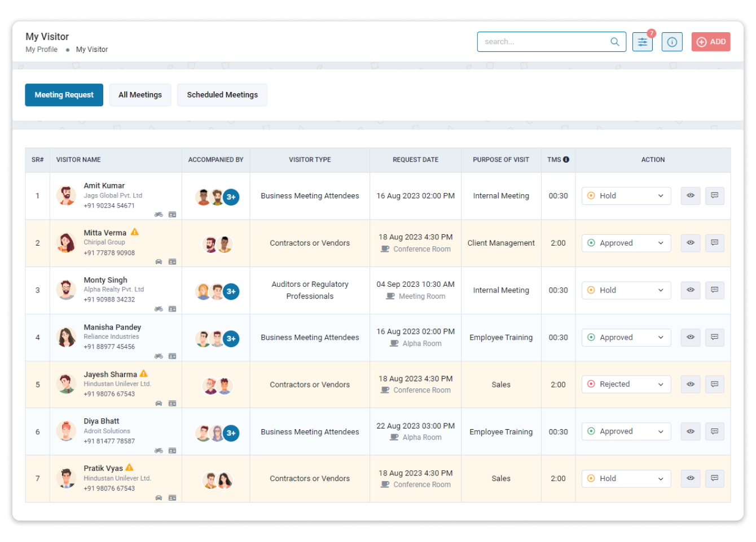The image size is (756, 542).
Task: Open Approved status dropdown for Diya Bhatt
Action: point(626,431)
